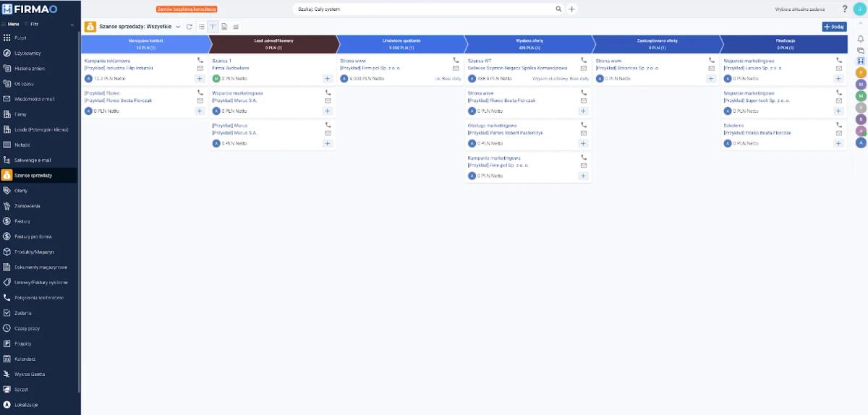
Task: Open Szansa WT opportunity
Action: [480, 61]
